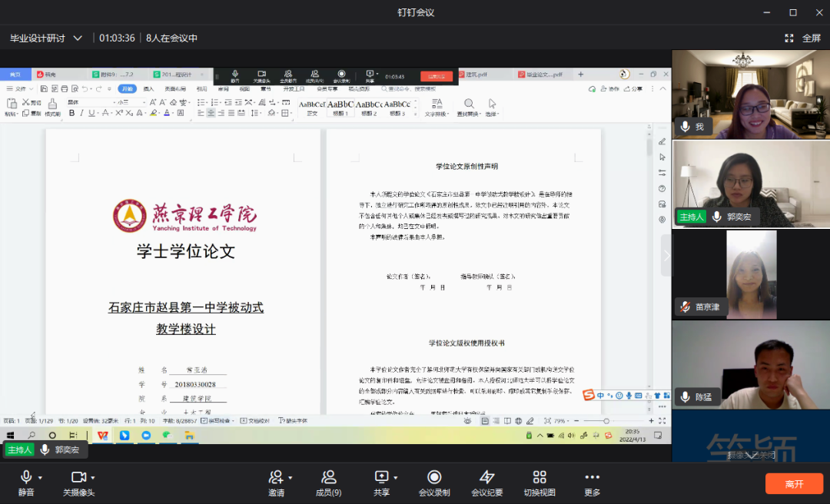Viewport: 830px width, 504px height.
Task: Click 苗京津's muted microphone icon
Action: (x=685, y=307)
